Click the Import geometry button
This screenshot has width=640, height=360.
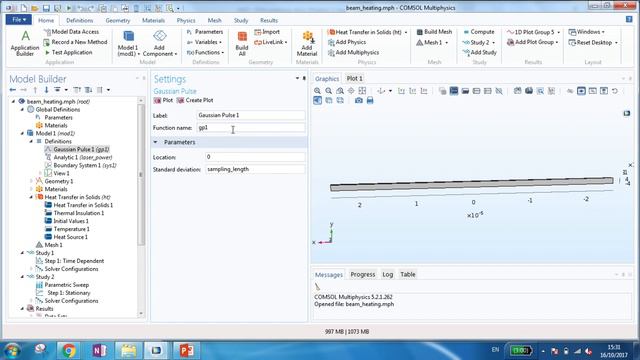click(x=267, y=32)
